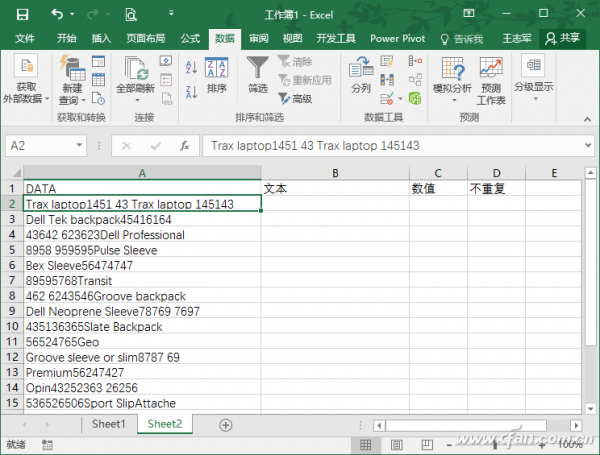Click the vertical scrollbar down arrow
The image size is (600, 455).
(590, 408)
